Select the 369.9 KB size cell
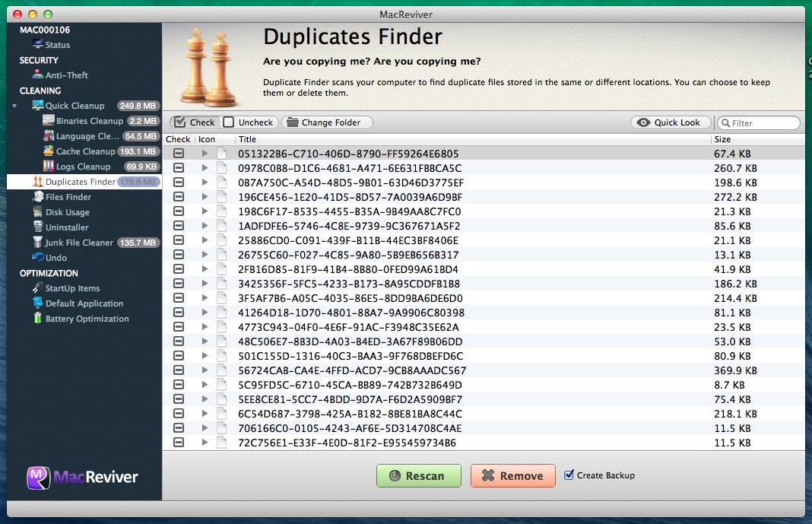Viewport: 812px width, 524px height. coord(735,370)
